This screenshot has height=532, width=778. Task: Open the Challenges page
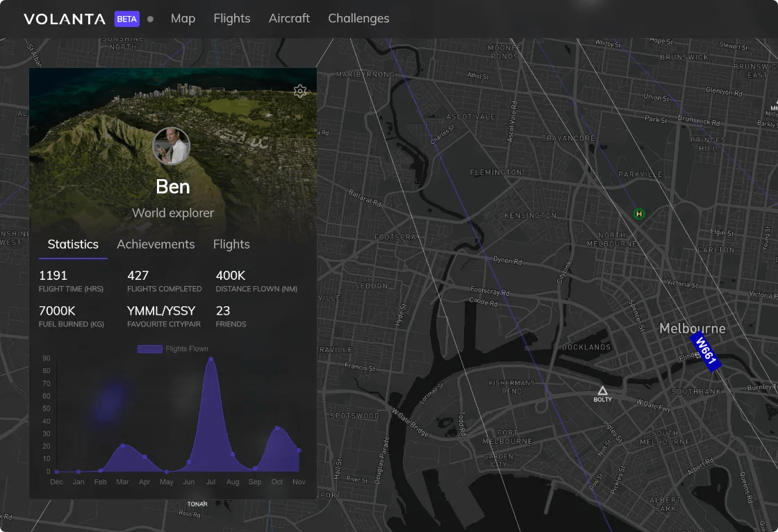(358, 19)
